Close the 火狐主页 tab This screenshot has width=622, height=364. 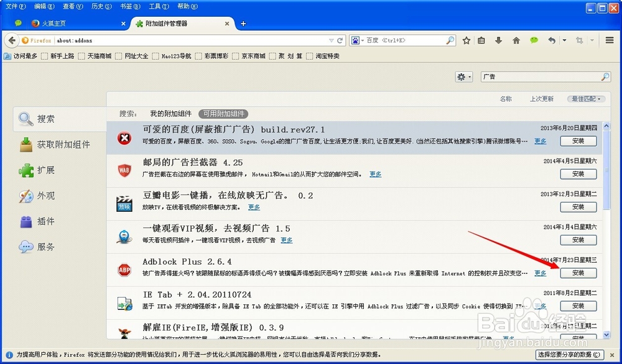[x=123, y=24]
